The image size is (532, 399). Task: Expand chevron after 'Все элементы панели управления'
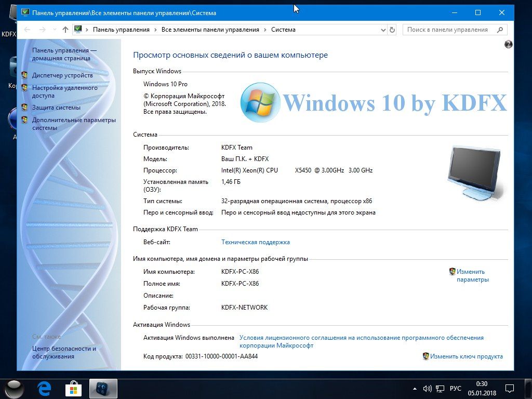pos(264,30)
